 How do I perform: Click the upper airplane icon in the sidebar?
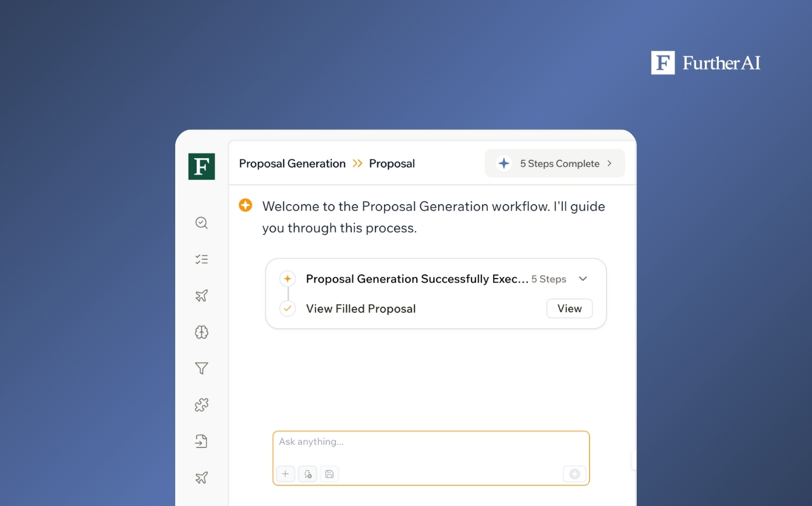(x=201, y=295)
